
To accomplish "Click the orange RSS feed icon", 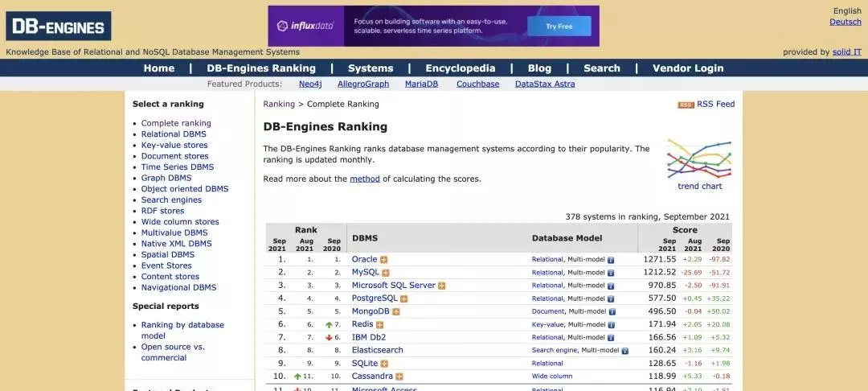I will coord(686,105).
